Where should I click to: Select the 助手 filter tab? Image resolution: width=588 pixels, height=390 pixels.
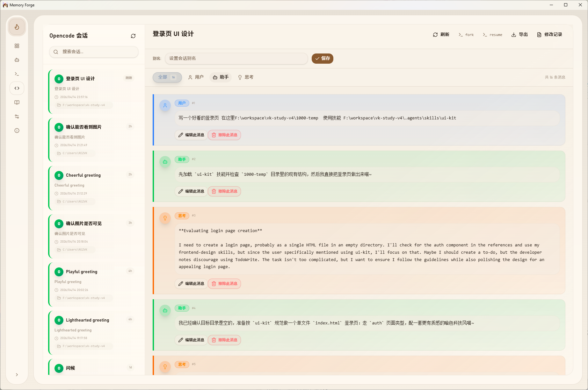(221, 77)
